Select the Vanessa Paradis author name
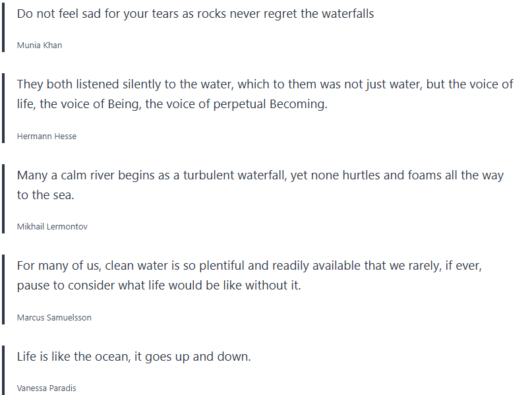The height and width of the screenshot is (395, 532). coord(47,388)
